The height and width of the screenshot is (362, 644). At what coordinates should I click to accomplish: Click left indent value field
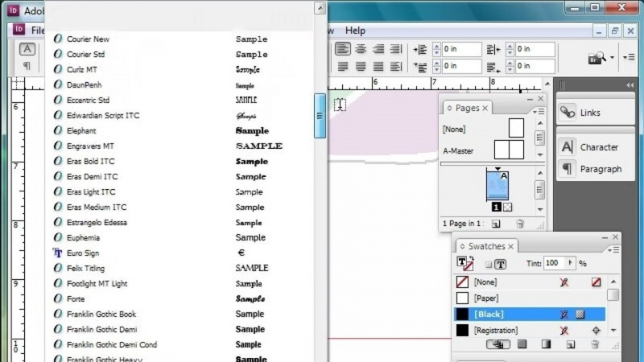461,49
